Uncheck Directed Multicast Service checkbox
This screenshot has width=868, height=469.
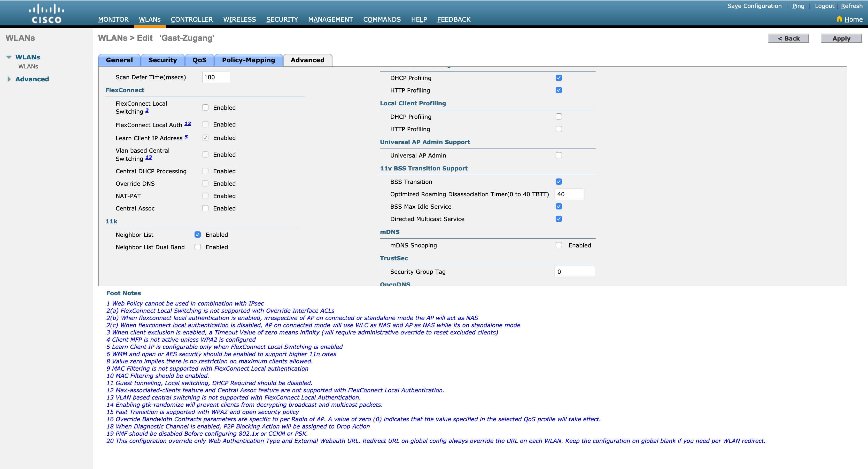(559, 219)
